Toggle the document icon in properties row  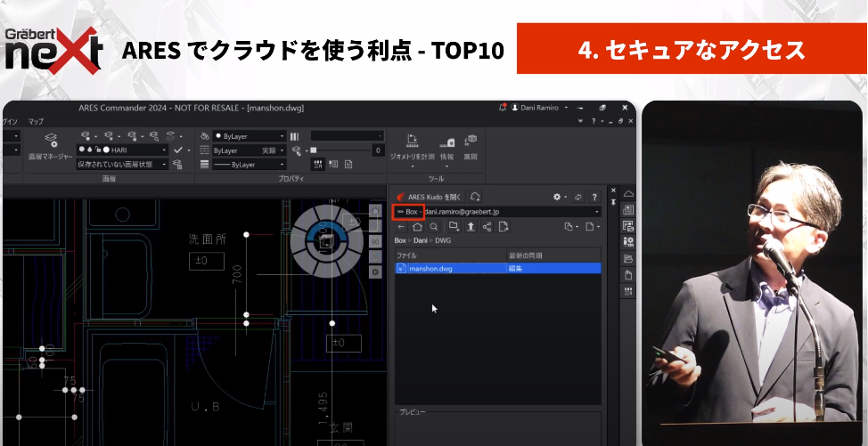click(348, 164)
